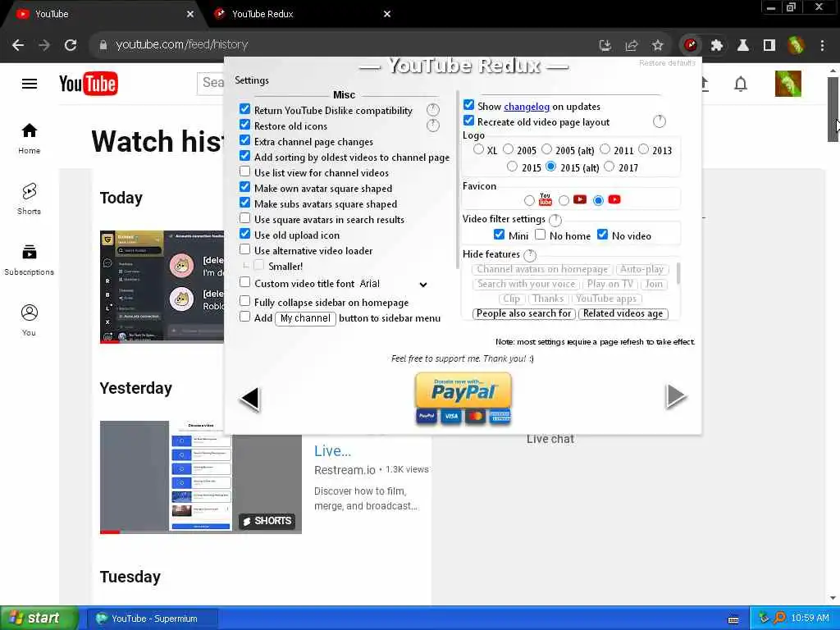The width and height of the screenshot is (840, 630).
Task: Open the Restream.io channel name
Action: (x=345, y=470)
